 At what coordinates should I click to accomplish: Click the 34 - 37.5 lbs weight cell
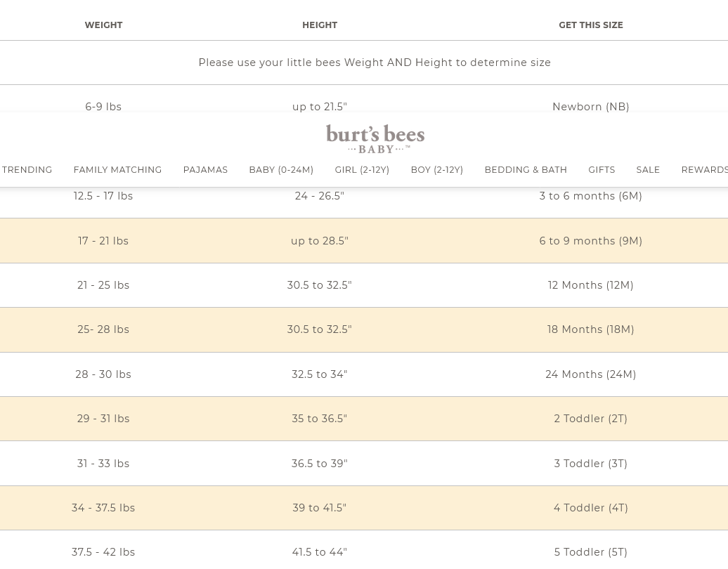coord(103,508)
